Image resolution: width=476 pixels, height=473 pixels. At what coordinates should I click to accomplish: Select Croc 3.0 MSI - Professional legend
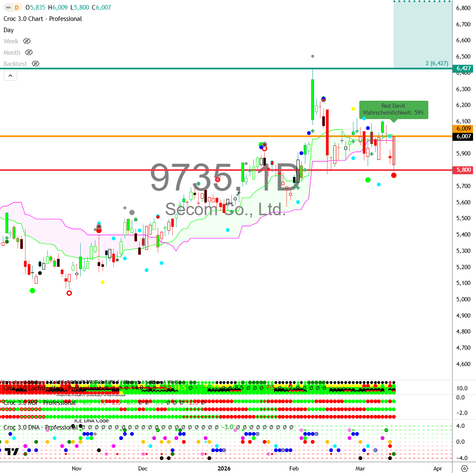40,403
